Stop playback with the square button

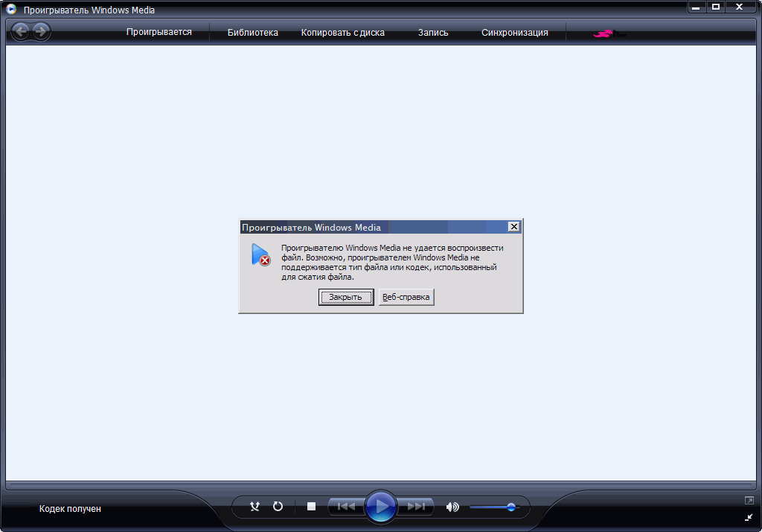pos(312,507)
